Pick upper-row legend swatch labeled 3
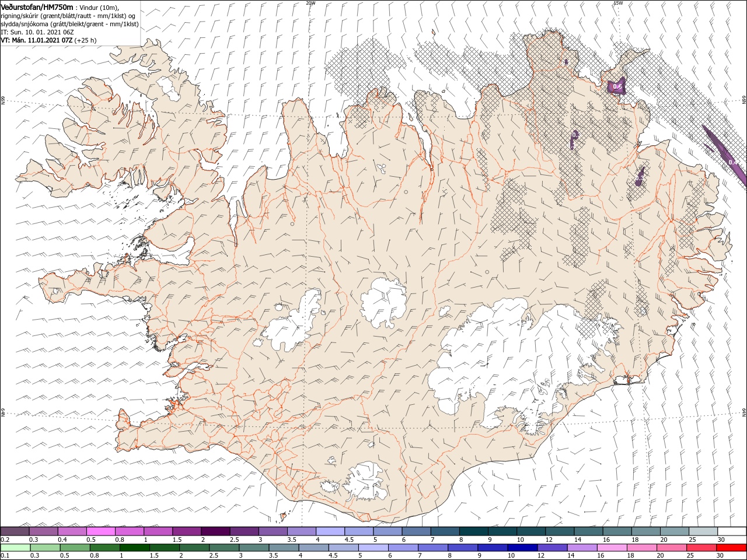This screenshot has width=747, height=560. pos(273,531)
